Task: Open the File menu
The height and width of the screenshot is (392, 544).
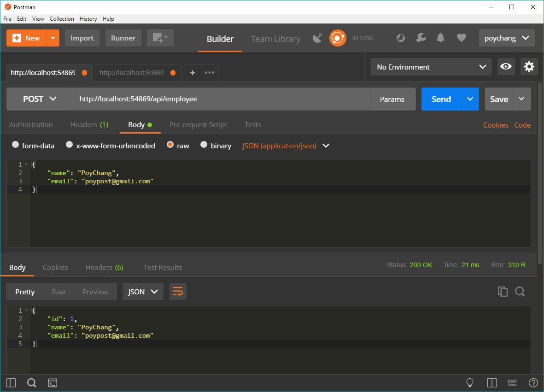Action: tap(7, 19)
